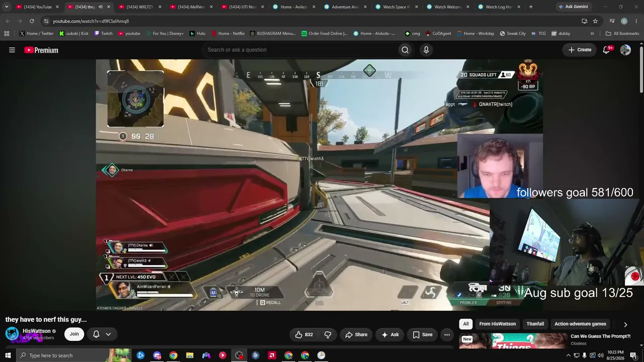The width and height of the screenshot is (644, 362).
Task: Open AMD software from taskbar
Action: 272,355
